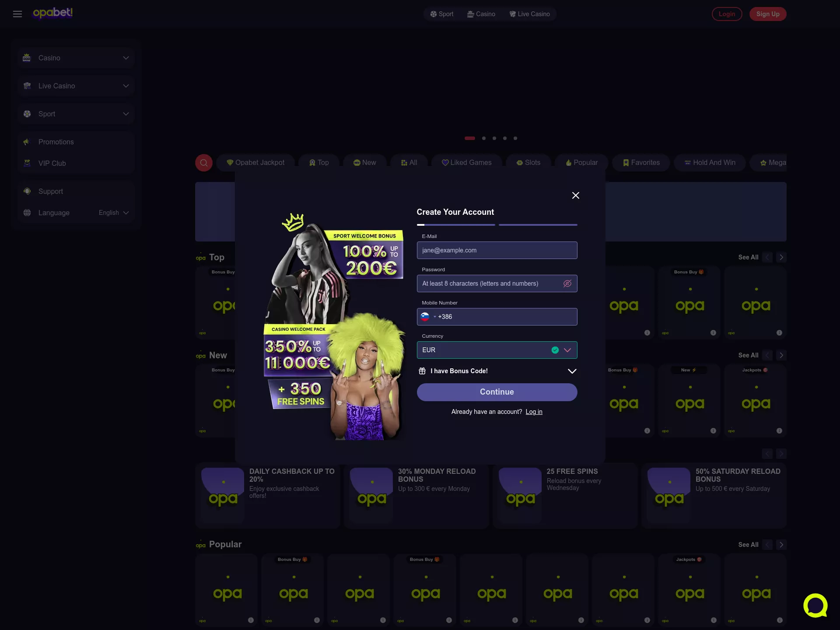The height and width of the screenshot is (630, 840).
Task: Select the second banner carousel dot
Action: coord(484,138)
